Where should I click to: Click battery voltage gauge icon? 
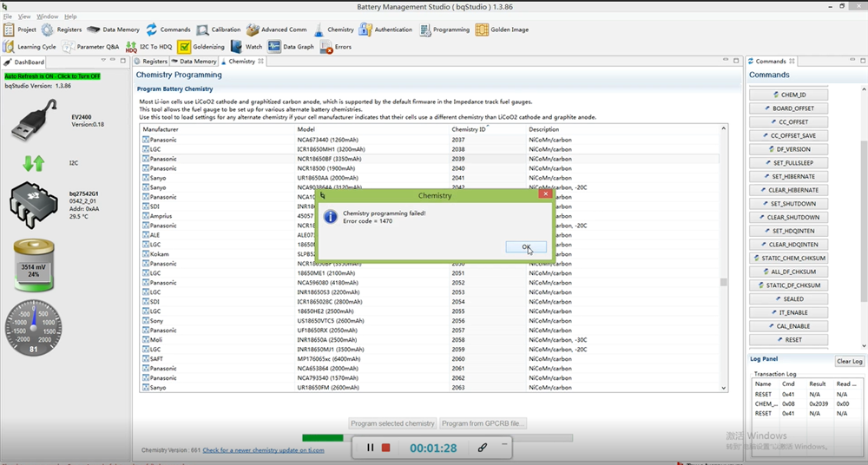pyautogui.click(x=34, y=265)
